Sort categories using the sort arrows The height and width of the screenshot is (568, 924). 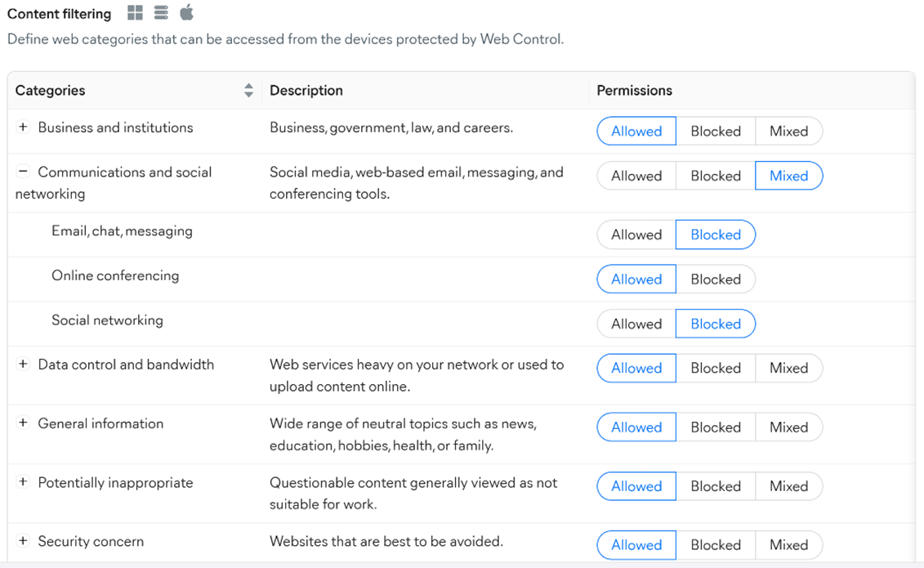point(248,91)
